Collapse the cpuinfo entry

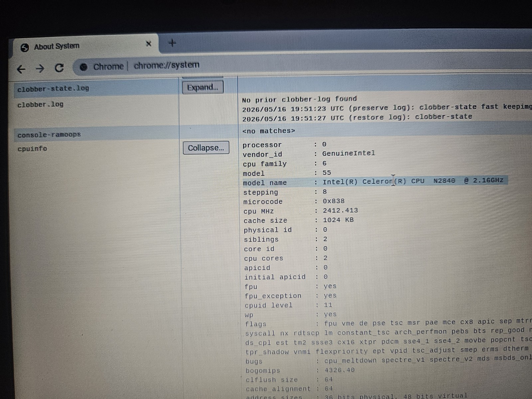point(206,148)
